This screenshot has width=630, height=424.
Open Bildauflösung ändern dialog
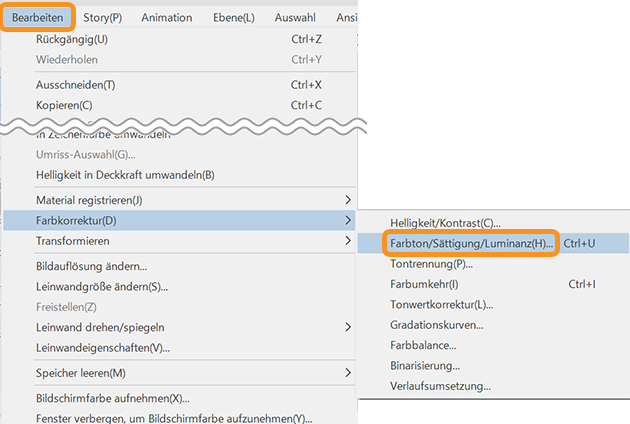(x=91, y=266)
